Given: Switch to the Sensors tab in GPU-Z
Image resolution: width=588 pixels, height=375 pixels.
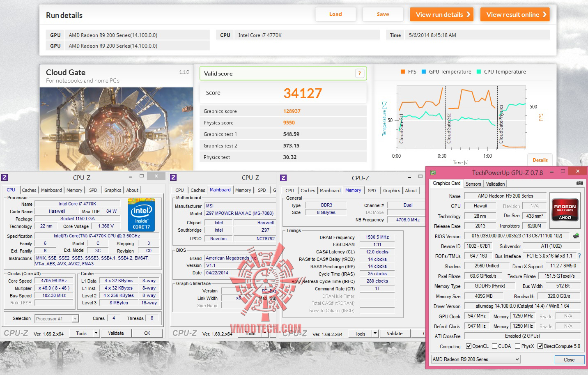Looking at the screenshot, I should click(x=473, y=184).
